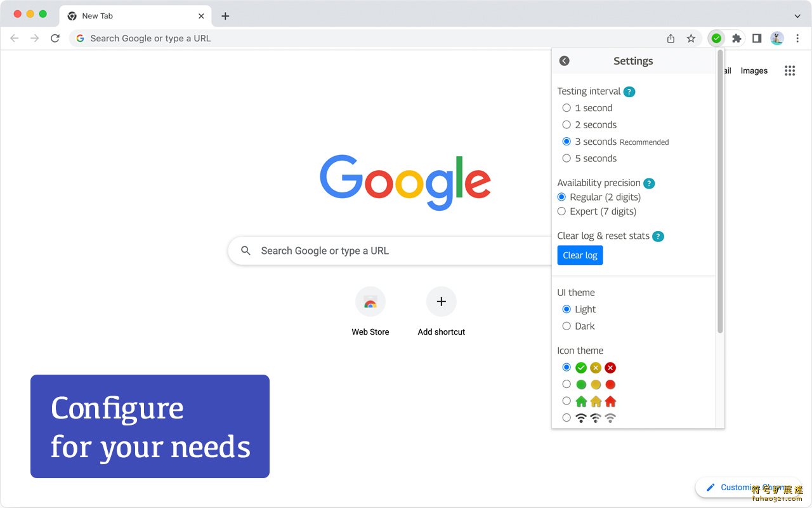The image size is (812, 508).
Task: Open the connectivity monitor extension icon
Action: pyautogui.click(x=716, y=38)
